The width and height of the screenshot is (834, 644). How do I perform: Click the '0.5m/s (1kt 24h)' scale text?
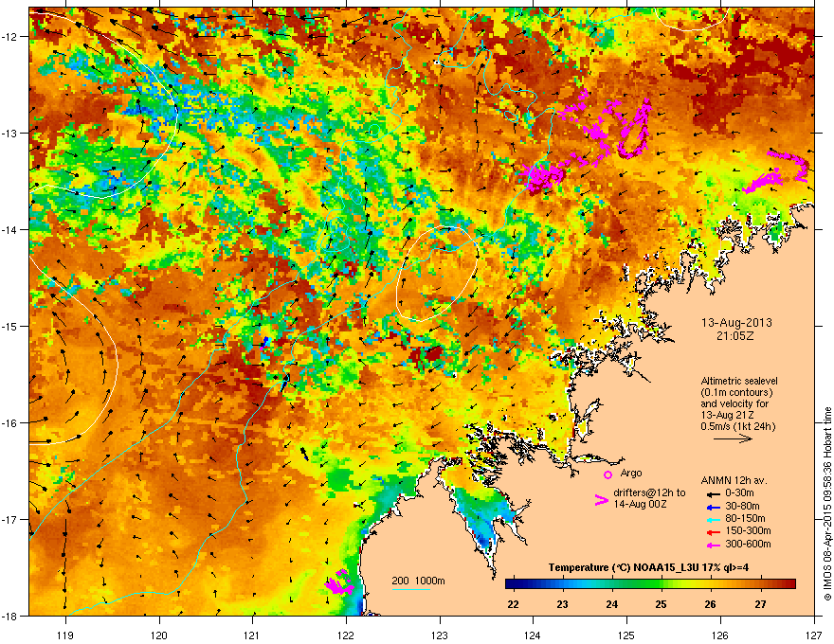pos(737,426)
